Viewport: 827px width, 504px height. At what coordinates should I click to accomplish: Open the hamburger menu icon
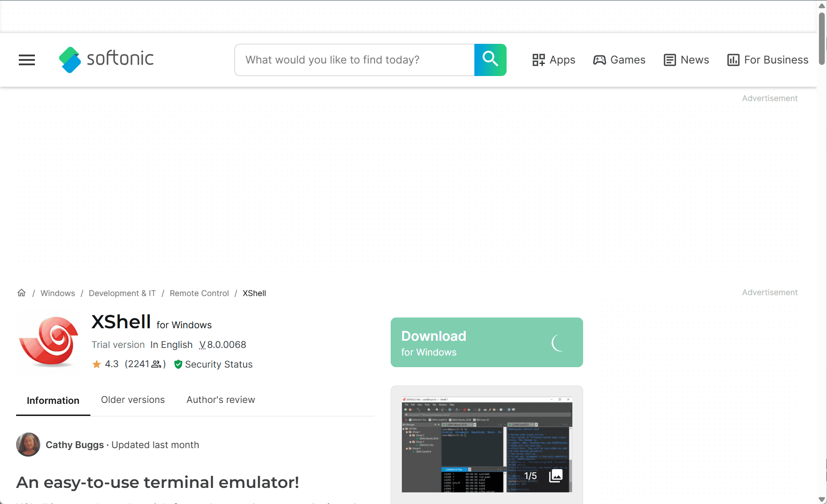tap(27, 60)
